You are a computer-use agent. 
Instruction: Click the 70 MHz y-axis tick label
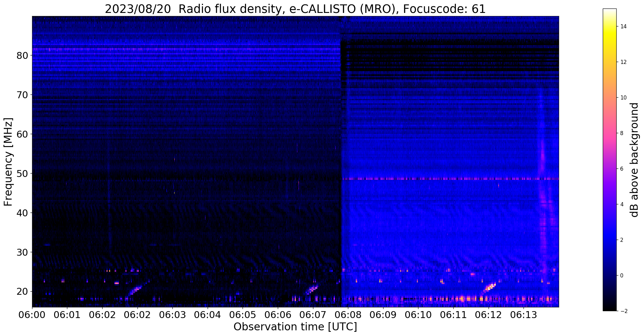(x=22, y=95)
